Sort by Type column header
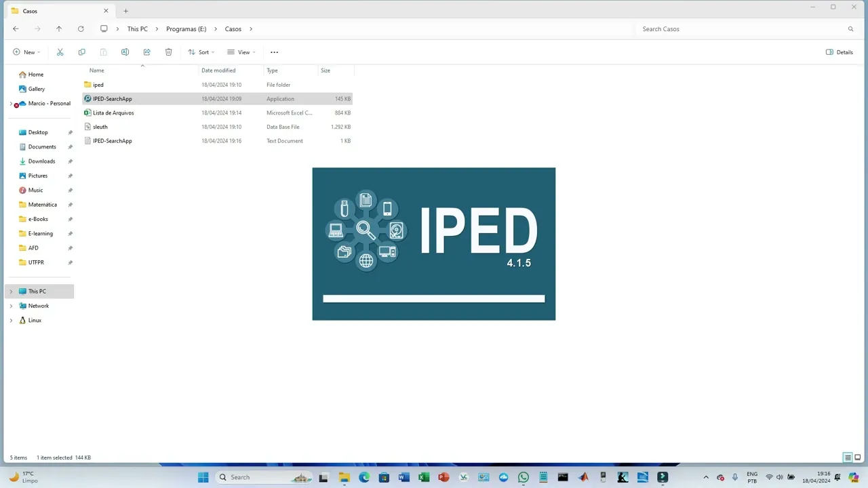Screen dimensions: 868x488 (x=272, y=70)
